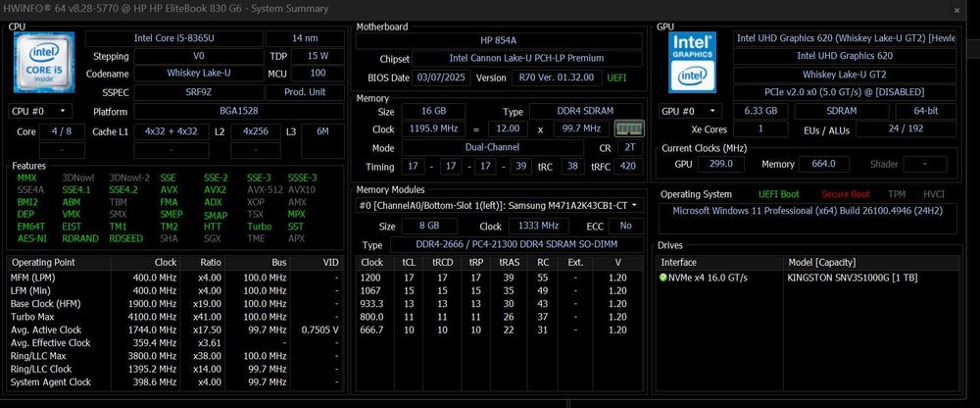Click the 64-bit bus width field
The width and height of the screenshot is (980, 408).
click(x=926, y=112)
